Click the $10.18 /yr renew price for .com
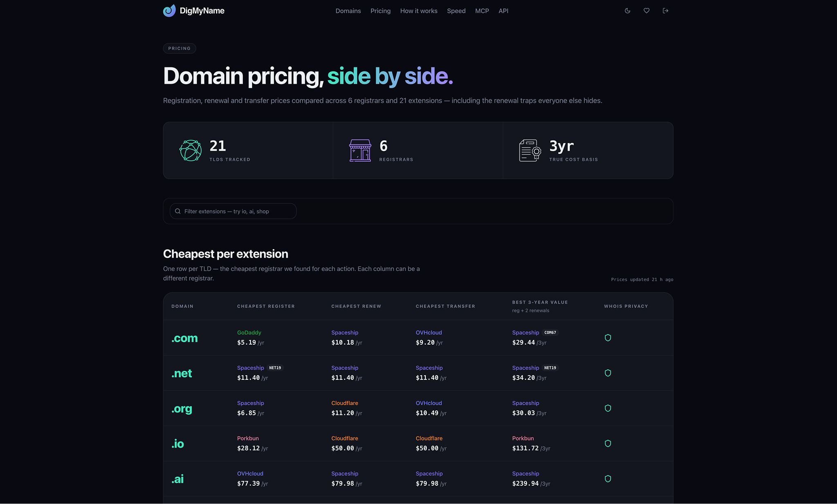 347,343
